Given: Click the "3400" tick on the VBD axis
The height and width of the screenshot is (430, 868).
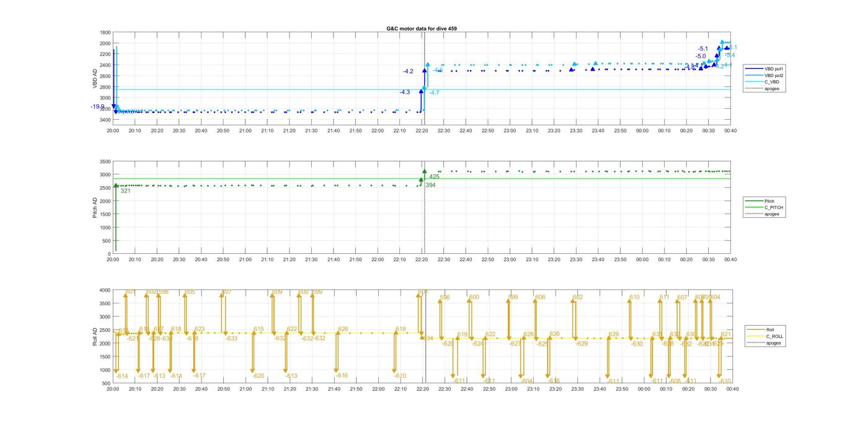Looking at the screenshot, I should 105,120.
